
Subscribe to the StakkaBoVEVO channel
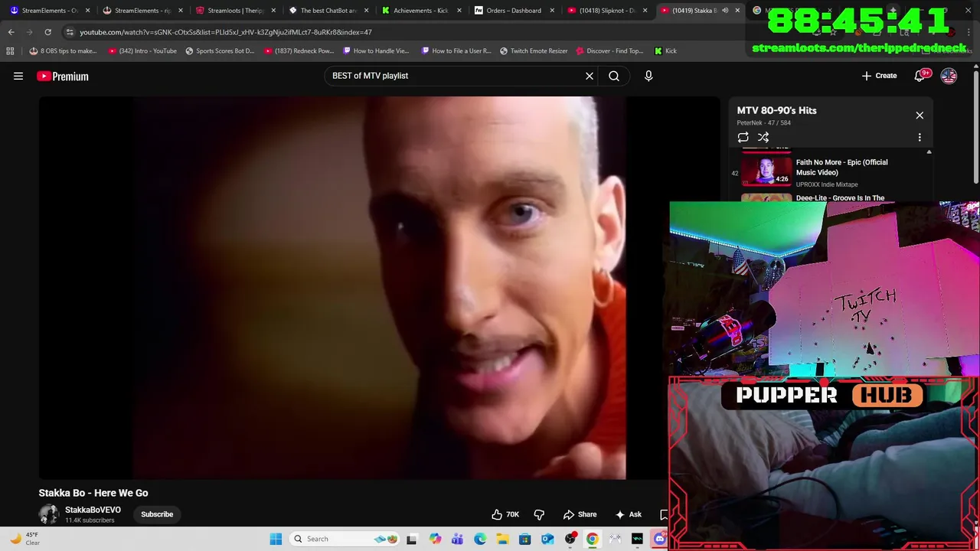pyautogui.click(x=157, y=514)
